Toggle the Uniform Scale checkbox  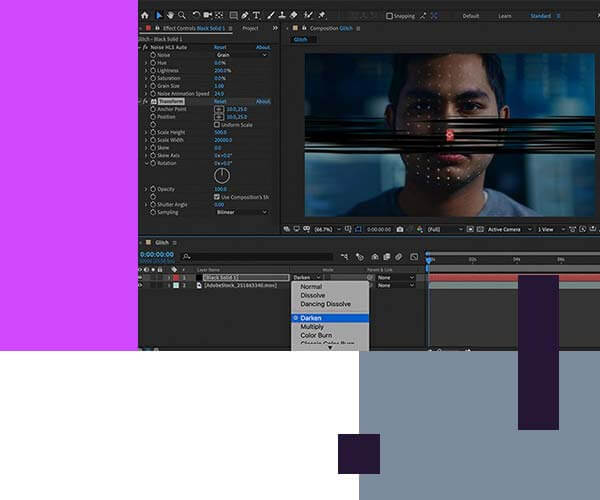point(217,125)
